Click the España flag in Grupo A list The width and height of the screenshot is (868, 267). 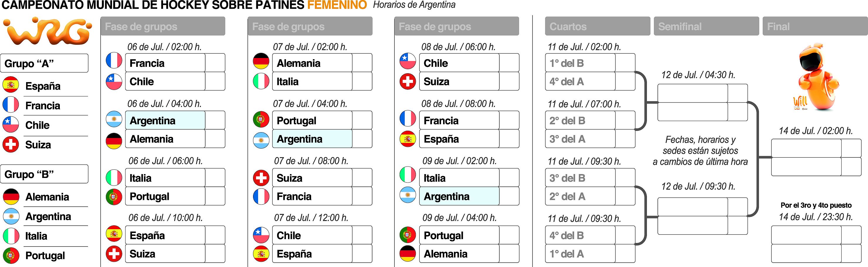pos(11,85)
